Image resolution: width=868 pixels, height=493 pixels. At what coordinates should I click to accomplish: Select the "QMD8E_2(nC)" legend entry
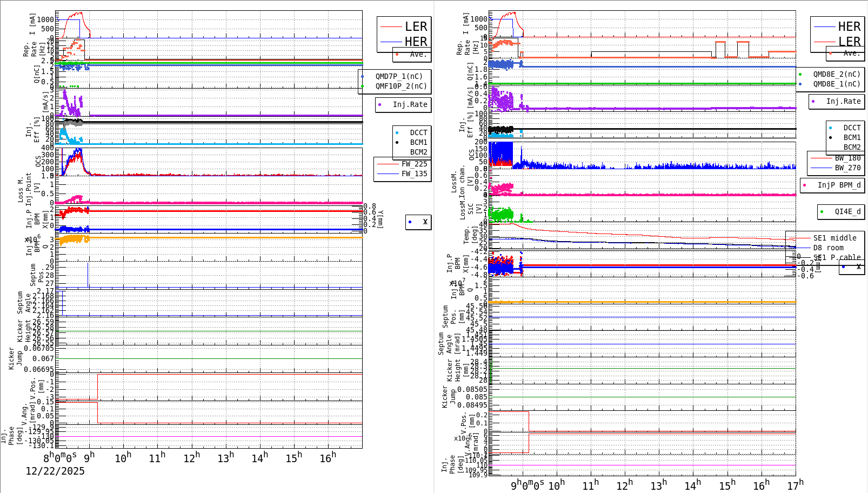click(837, 74)
